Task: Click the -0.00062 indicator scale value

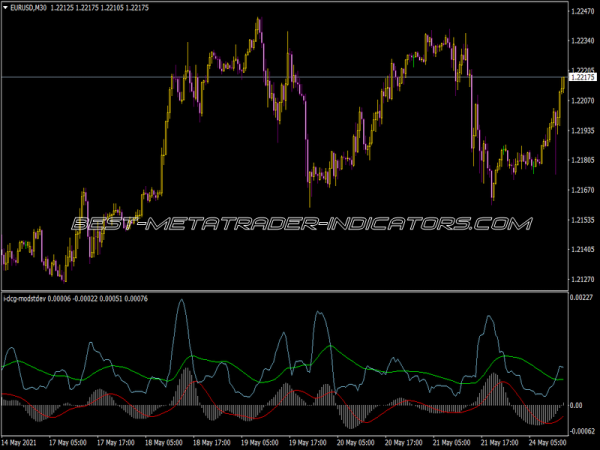Action: point(581,428)
